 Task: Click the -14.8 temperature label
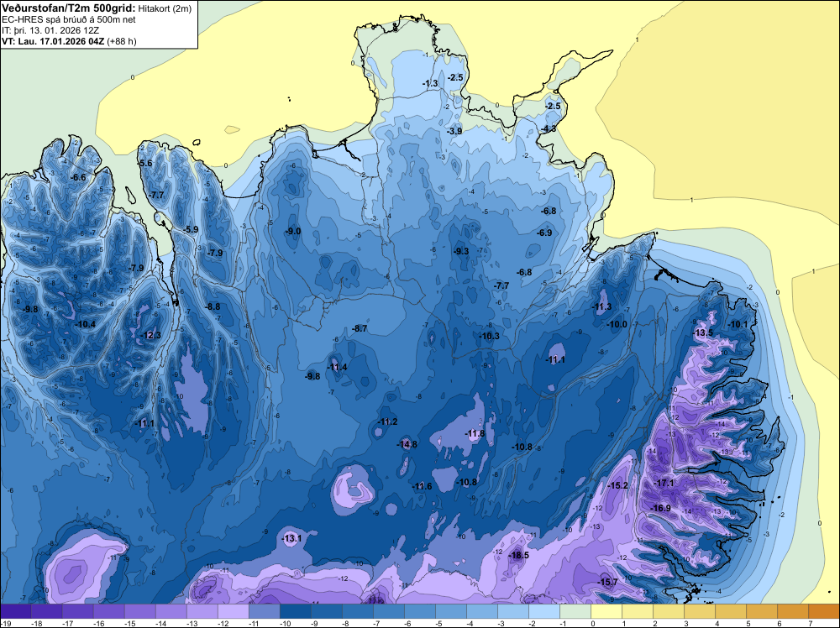click(407, 444)
